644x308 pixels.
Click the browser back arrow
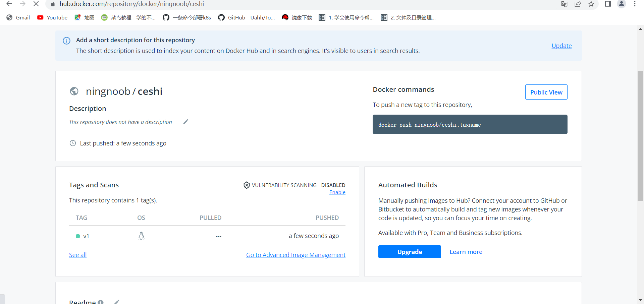pos(9,4)
